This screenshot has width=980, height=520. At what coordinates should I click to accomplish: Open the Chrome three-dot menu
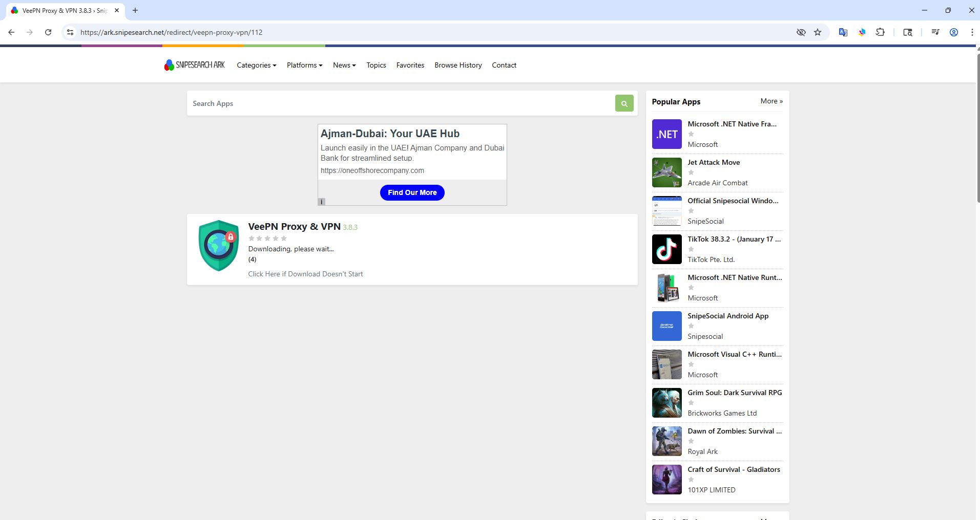[x=972, y=32]
